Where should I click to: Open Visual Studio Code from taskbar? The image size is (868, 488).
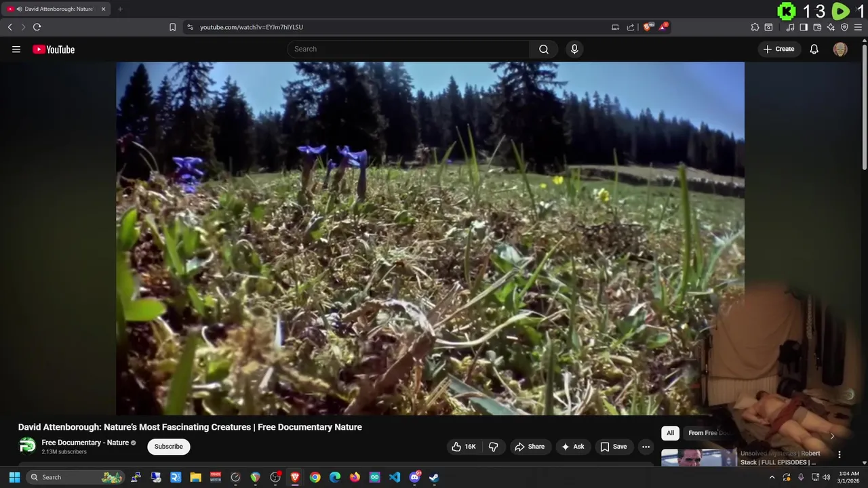click(x=395, y=477)
